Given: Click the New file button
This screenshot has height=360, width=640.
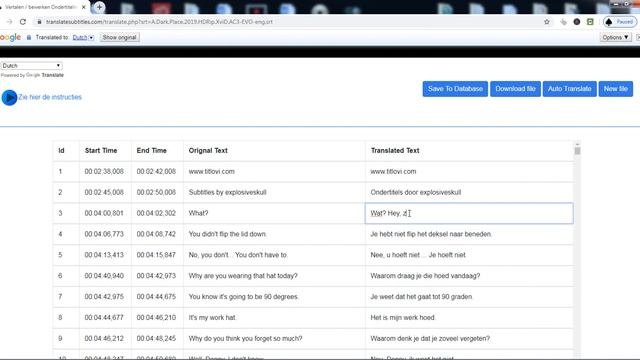Looking at the screenshot, I should (x=616, y=89).
